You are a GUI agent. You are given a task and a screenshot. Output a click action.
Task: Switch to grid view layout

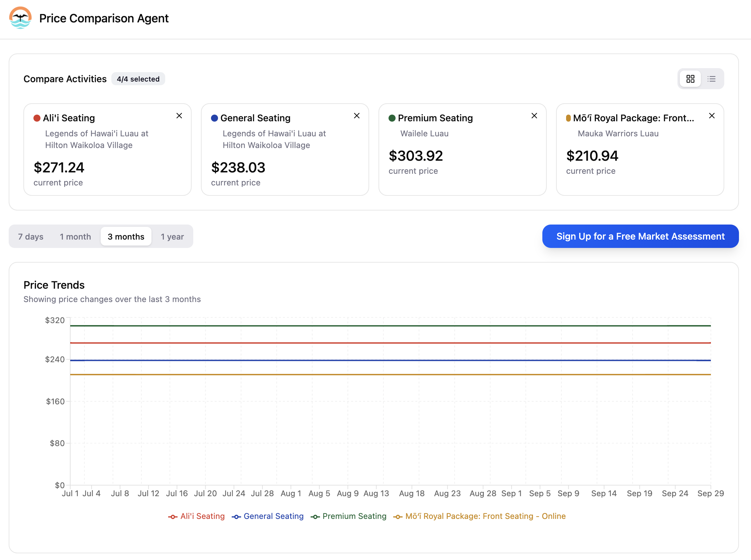(x=690, y=79)
